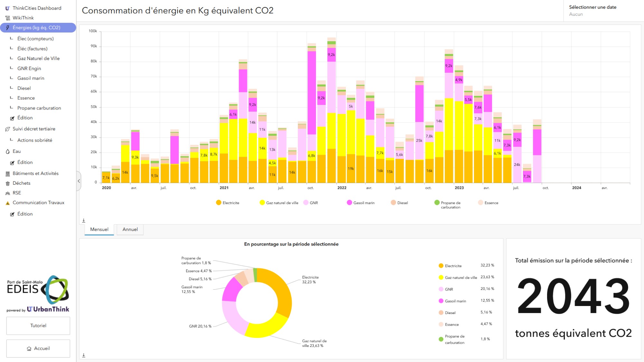Viewport: 644px width, 362px height.
Task: Go to Accueil home page
Action: (x=38, y=348)
